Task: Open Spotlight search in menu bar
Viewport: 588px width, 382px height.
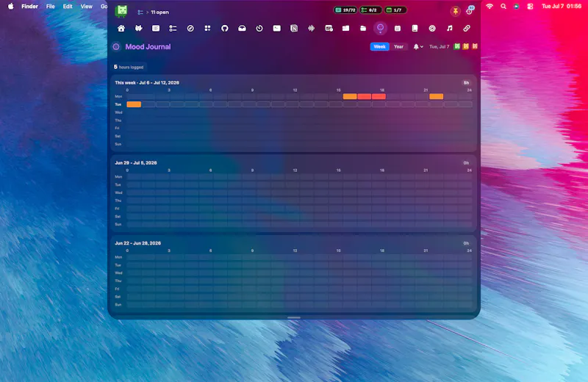Action: pos(503,6)
